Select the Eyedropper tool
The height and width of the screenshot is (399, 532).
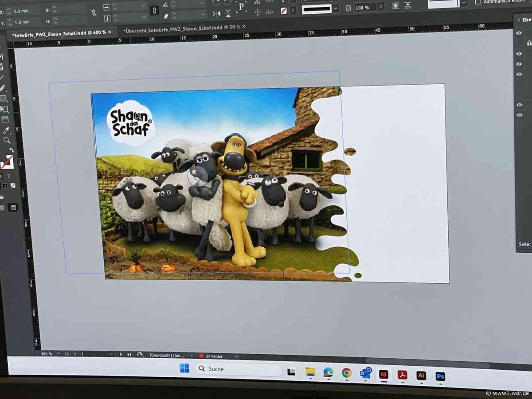point(6,130)
